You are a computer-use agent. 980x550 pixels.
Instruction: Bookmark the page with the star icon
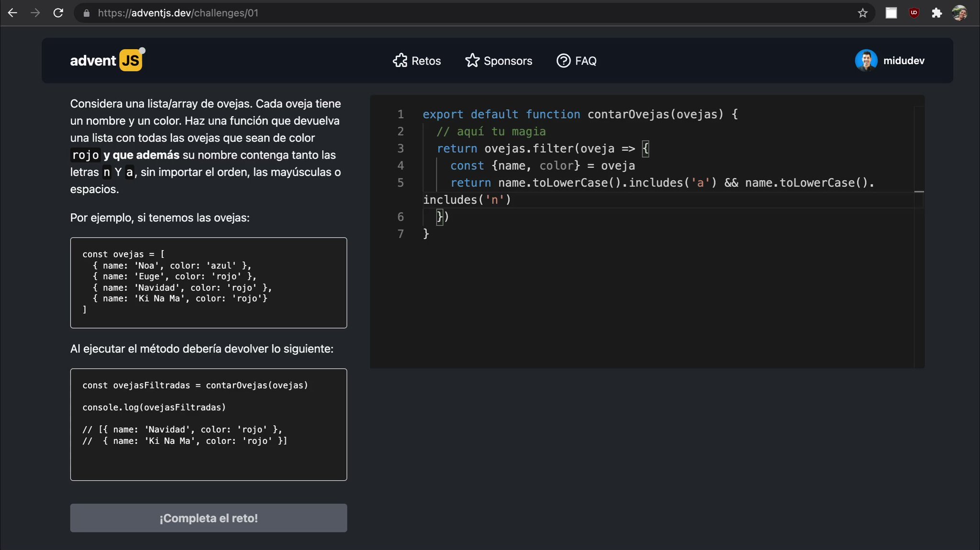coord(863,13)
